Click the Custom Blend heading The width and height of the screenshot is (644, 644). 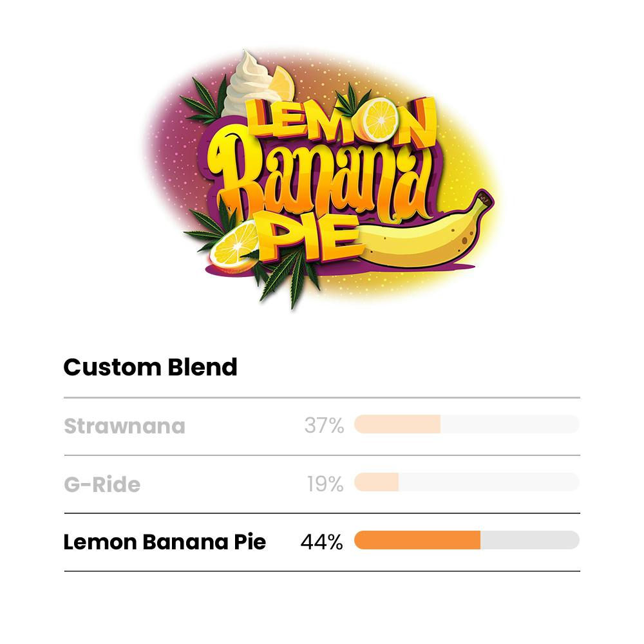[x=150, y=367]
